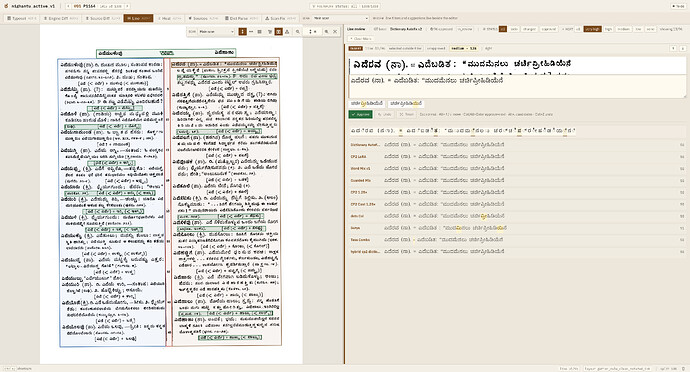Go to the next page arrow beside P0164
690x372 pixels.
click(x=127, y=6)
